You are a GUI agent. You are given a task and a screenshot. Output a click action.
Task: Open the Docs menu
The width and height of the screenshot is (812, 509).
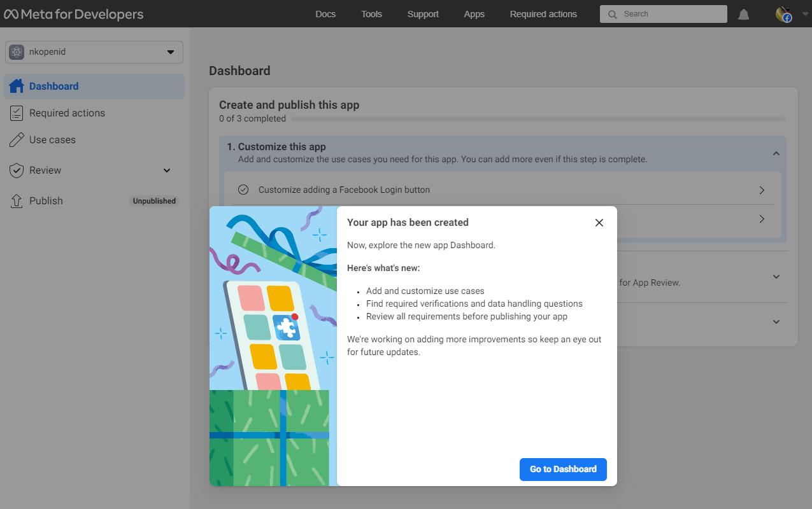325,14
